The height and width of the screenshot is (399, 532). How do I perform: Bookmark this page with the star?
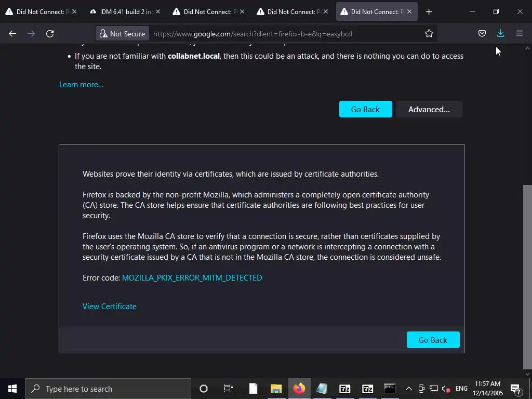point(429,34)
